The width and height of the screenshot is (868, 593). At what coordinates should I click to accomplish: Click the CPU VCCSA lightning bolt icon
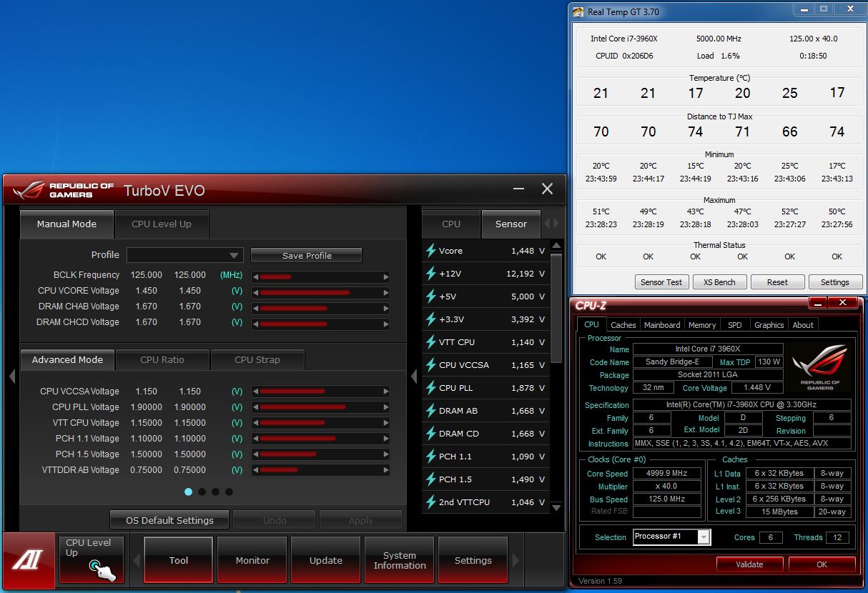pyautogui.click(x=430, y=365)
